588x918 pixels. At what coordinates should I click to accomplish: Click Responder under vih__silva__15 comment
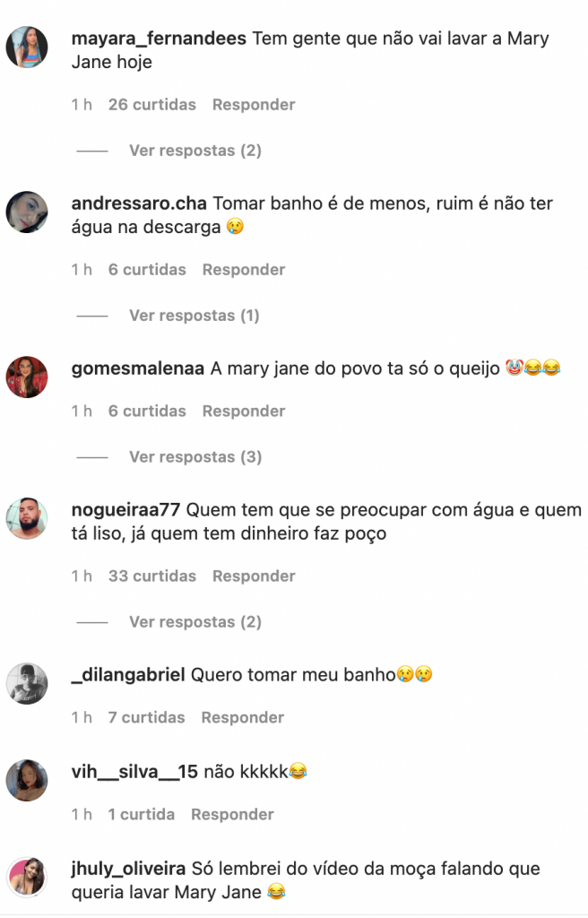click(x=232, y=814)
